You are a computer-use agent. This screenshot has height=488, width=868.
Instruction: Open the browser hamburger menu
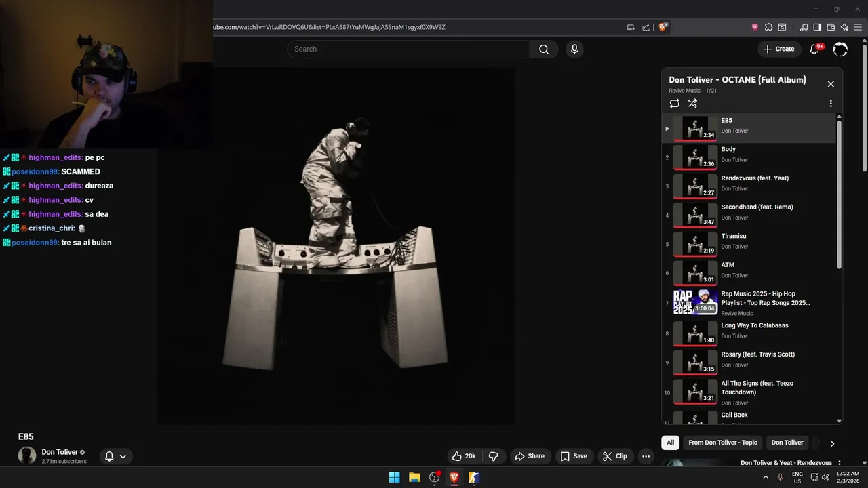[x=858, y=27]
